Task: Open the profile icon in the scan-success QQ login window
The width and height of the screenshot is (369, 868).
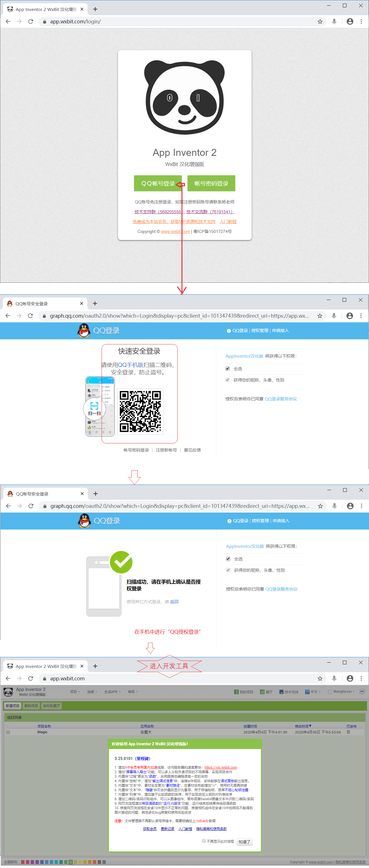Action: pyautogui.click(x=350, y=506)
